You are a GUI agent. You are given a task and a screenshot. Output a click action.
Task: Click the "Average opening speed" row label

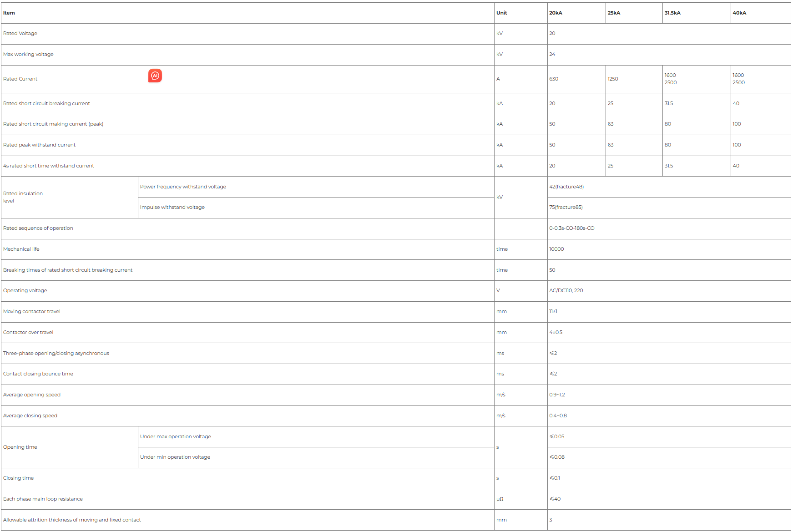[32, 395]
